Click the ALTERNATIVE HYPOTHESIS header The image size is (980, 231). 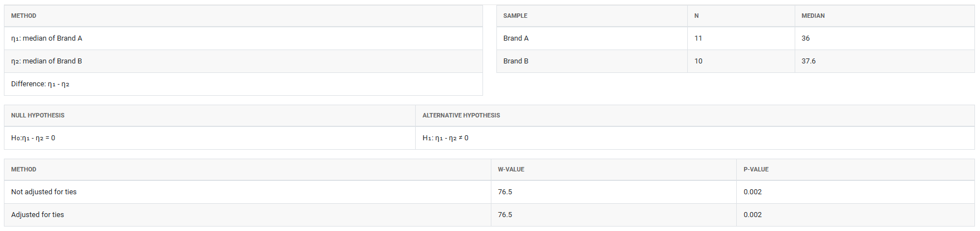461,115
